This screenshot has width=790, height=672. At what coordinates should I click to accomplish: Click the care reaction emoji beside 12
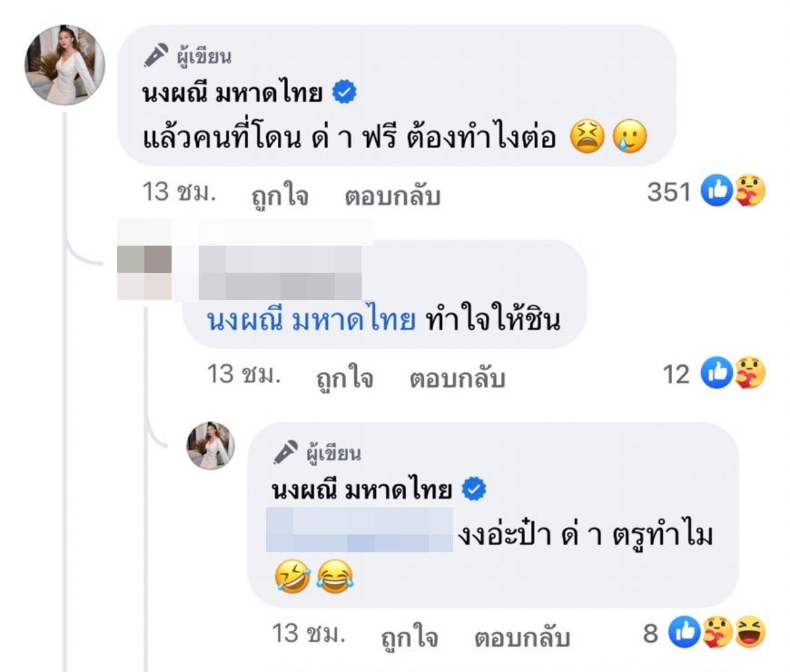[750, 373]
